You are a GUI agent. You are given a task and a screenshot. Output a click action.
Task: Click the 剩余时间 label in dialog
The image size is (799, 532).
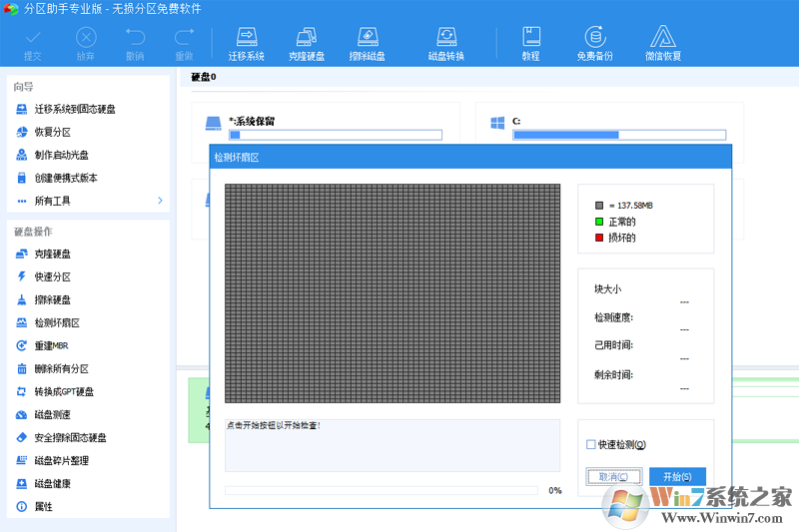tap(613, 374)
